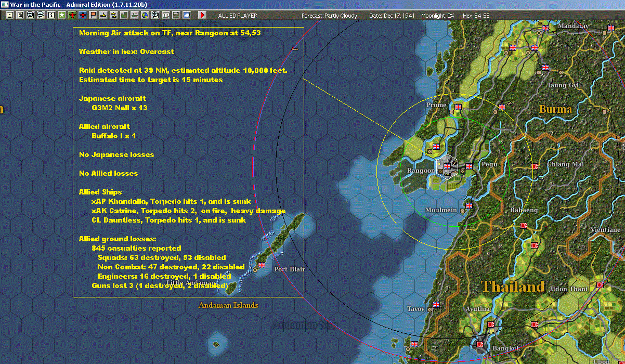
Task: Open the weather cloud toolbar icon
Action: point(187,15)
